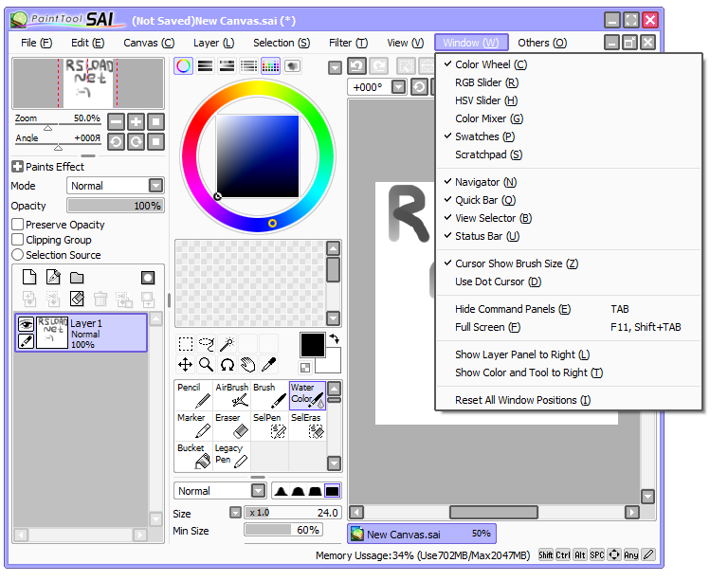
Task: Click the zoom out minus button
Action: [116, 122]
